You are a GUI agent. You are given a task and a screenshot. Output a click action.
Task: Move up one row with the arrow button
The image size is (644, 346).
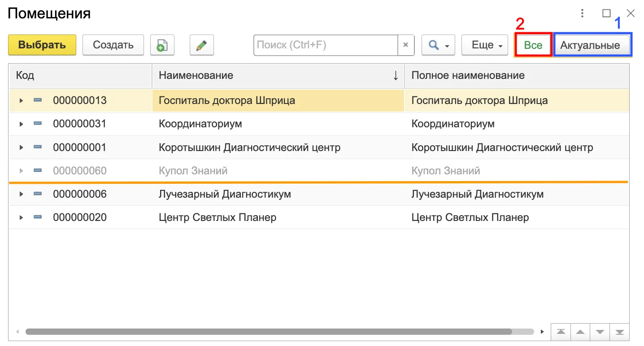pyautogui.click(x=580, y=332)
